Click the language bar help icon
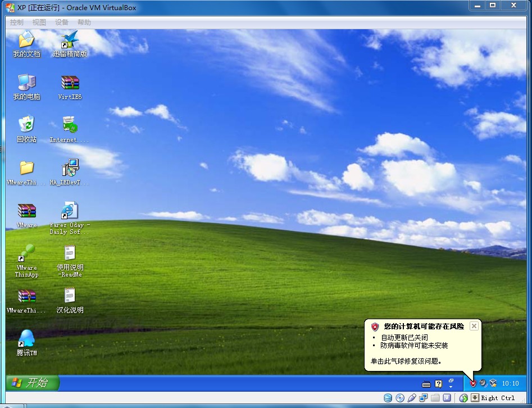 [439, 384]
